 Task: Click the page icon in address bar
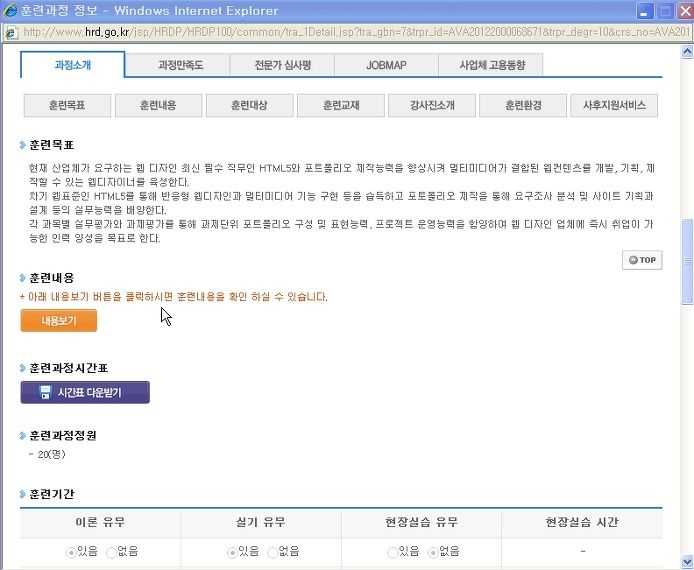pyautogui.click(x=11, y=32)
